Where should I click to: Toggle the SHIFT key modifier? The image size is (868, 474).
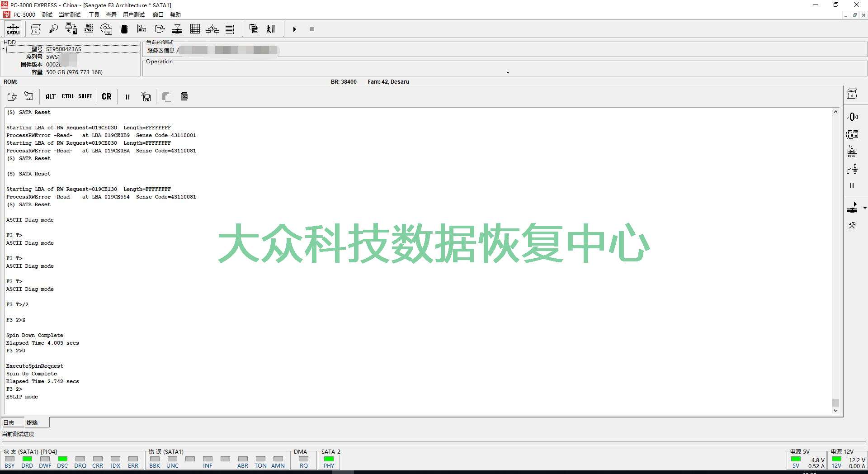coord(85,96)
